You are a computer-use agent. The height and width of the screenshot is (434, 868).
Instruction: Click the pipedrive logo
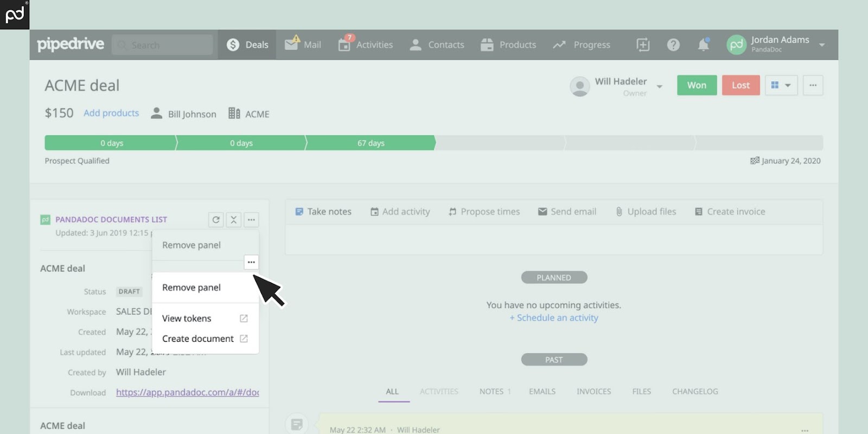tap(71, 44)
